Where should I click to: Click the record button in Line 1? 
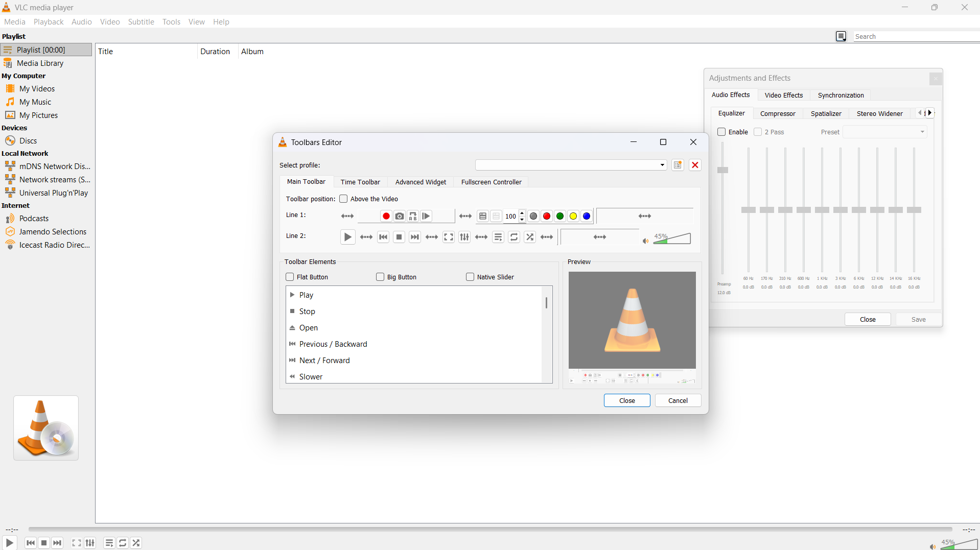pos(386,217)
